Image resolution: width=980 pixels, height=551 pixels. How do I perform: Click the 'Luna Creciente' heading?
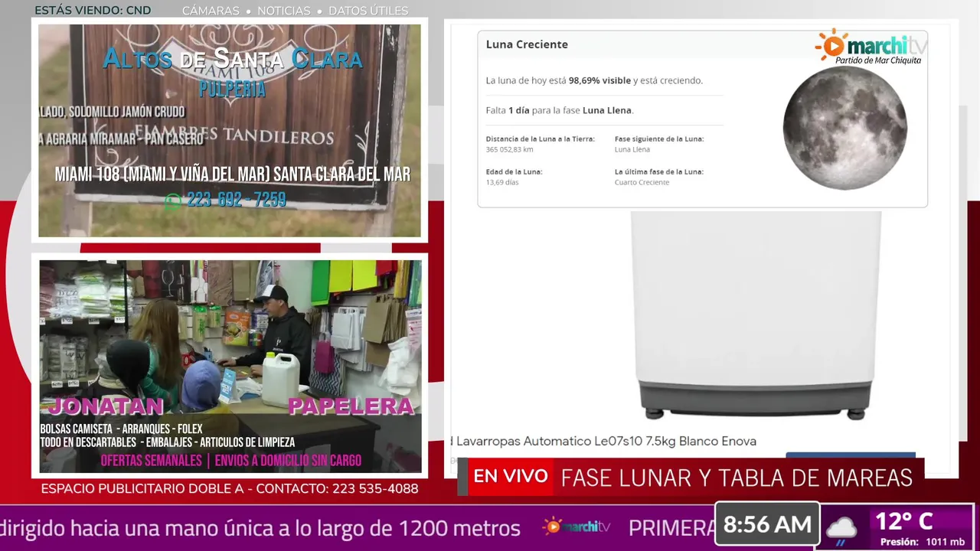coord(527,44)
